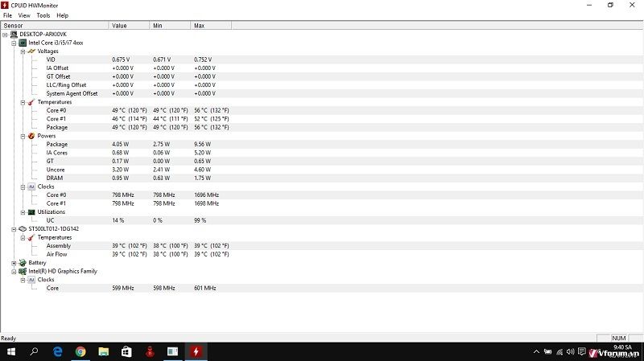Select the System Agent Offset row
This screenshot has height=361, width=644.
(322, 93)
